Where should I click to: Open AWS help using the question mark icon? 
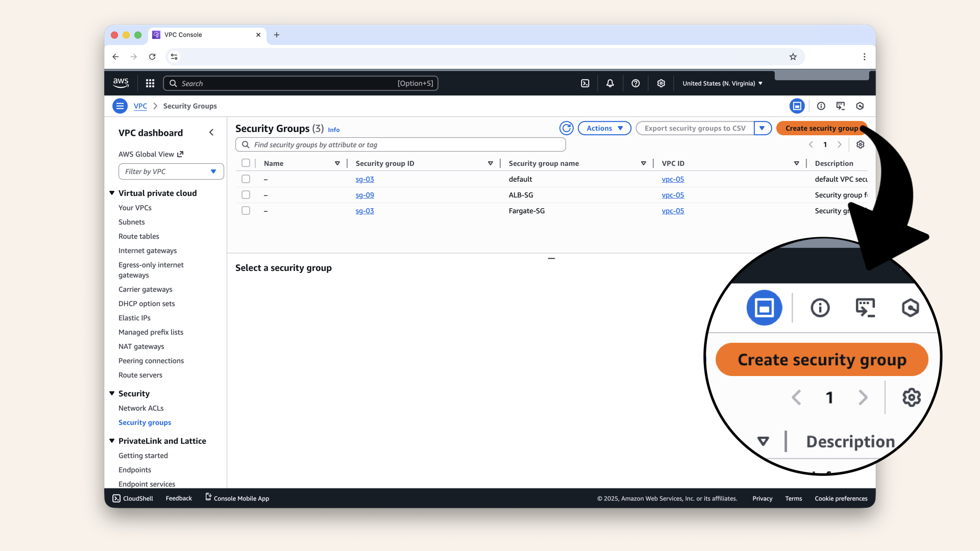pos(635,83)
